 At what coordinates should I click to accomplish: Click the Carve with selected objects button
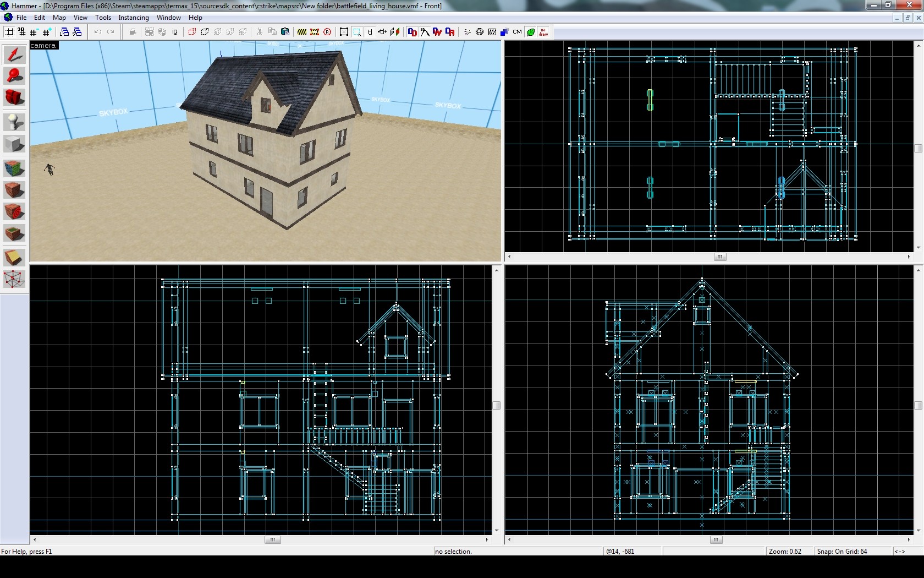[133, 32]
